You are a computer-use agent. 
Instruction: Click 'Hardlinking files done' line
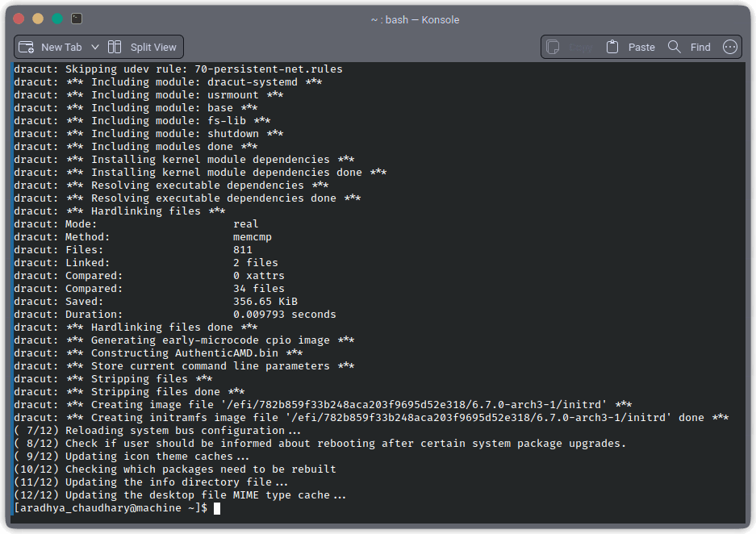point(136,327)
